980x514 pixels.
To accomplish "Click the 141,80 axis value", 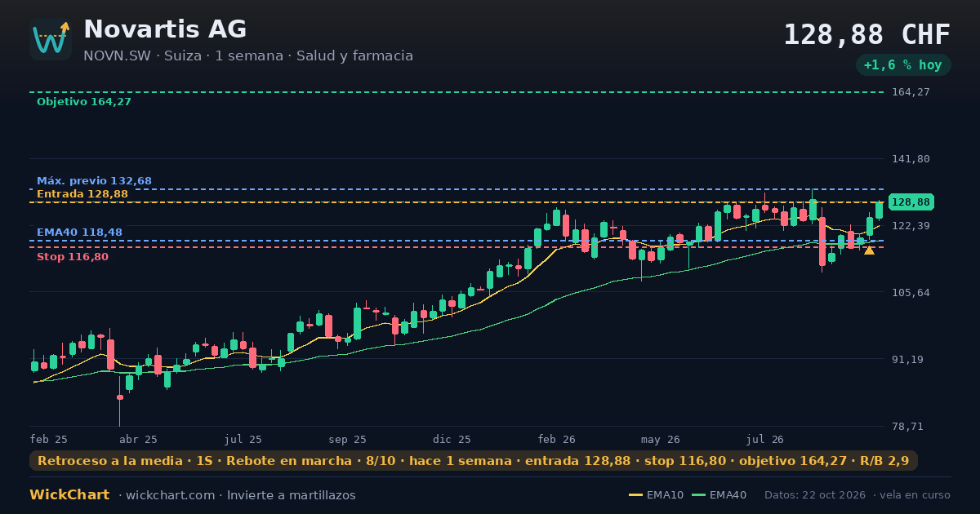I will [x=911, y=159].
